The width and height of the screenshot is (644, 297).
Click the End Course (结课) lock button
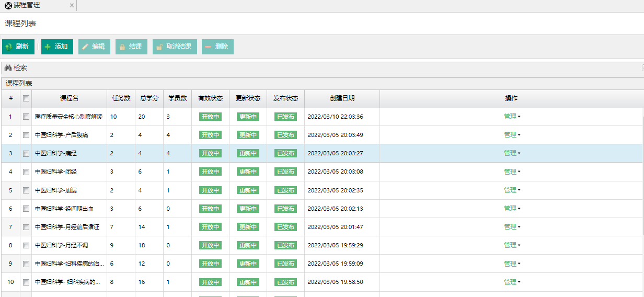[x=131, y=47]
